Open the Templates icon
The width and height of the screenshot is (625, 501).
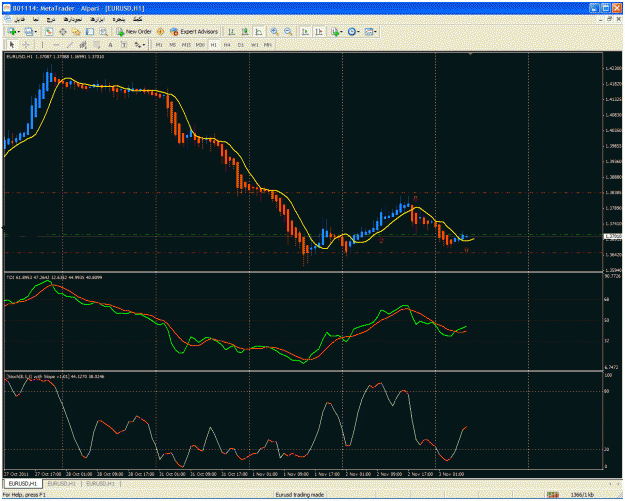point(368,31)
